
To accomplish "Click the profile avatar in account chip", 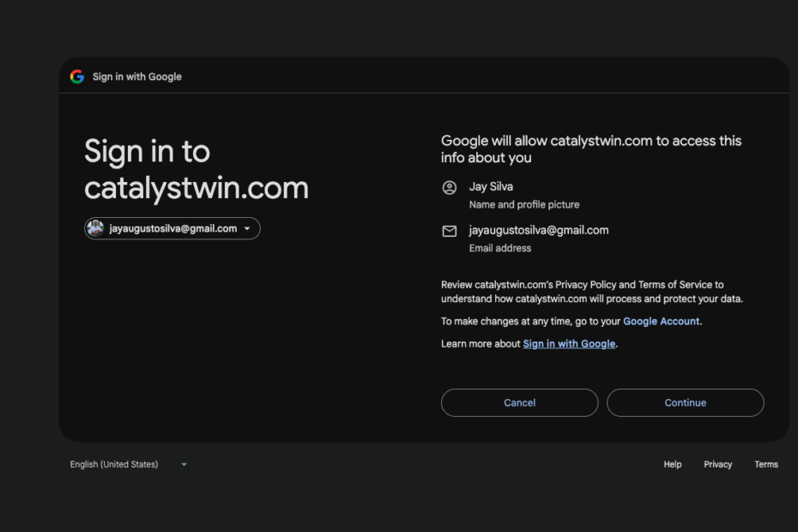I will click(95, 228).
